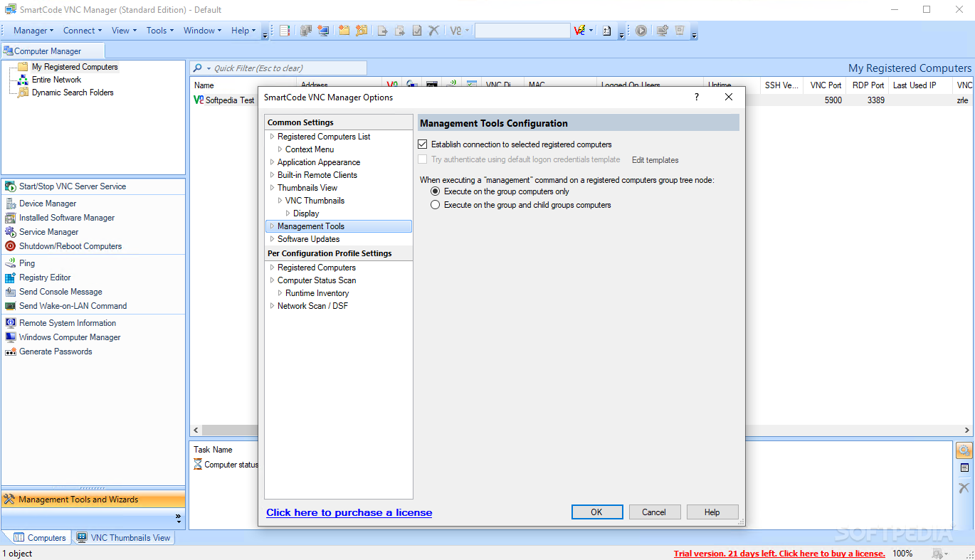The width and height of the screenshot is (975, 560).
Task: Expand Network Scan / DSF settings node
Action: point(272,306)
